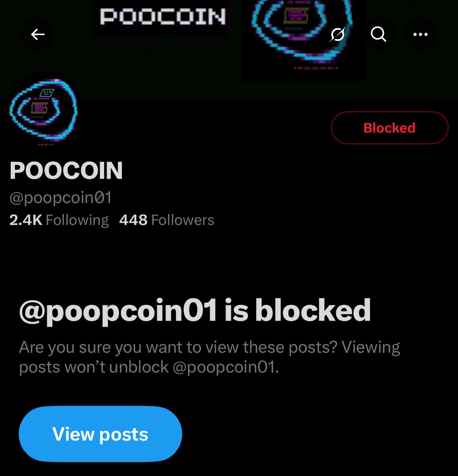Click the search magnifier icon
The width and height of the screenshot is (458, 476).
[378, 35]
